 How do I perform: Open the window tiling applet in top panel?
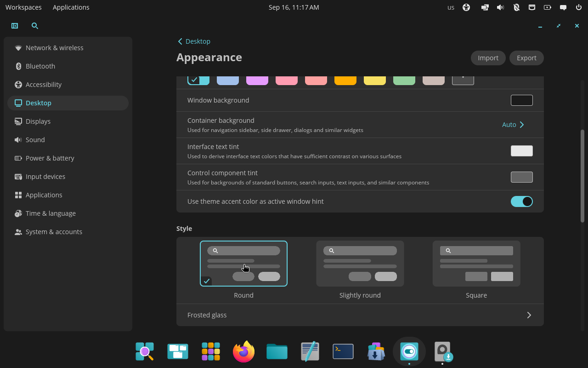(485, 7)
